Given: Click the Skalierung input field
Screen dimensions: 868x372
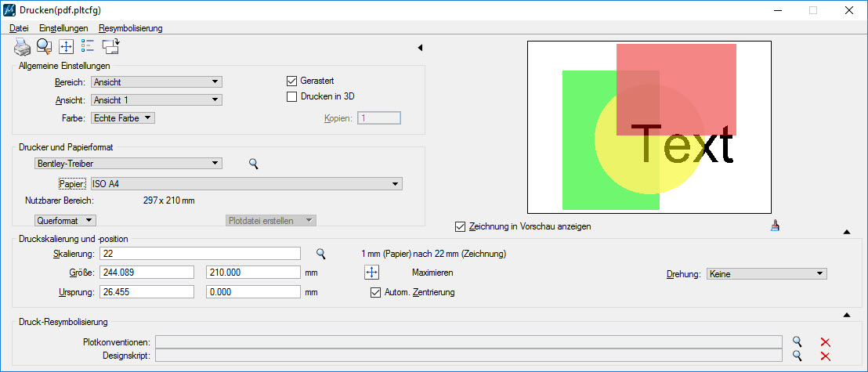Looking at the screenshot, I should (200, 254).
